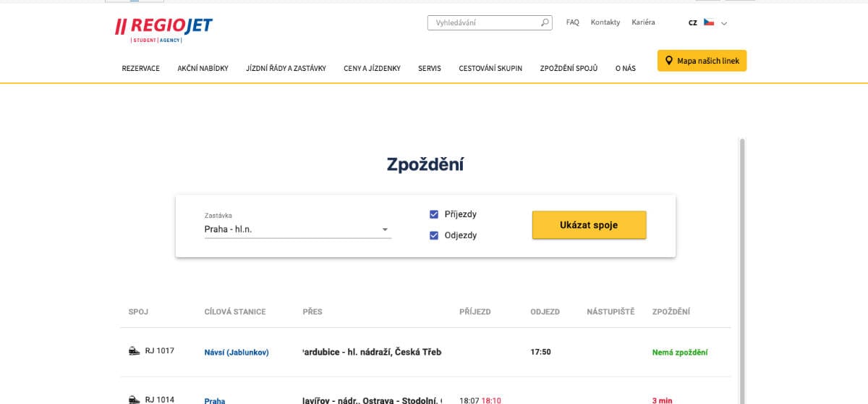This screenshot has width=868, height=404.
Task: Click the Ukázat spoje button
Action: coord(589,225)
